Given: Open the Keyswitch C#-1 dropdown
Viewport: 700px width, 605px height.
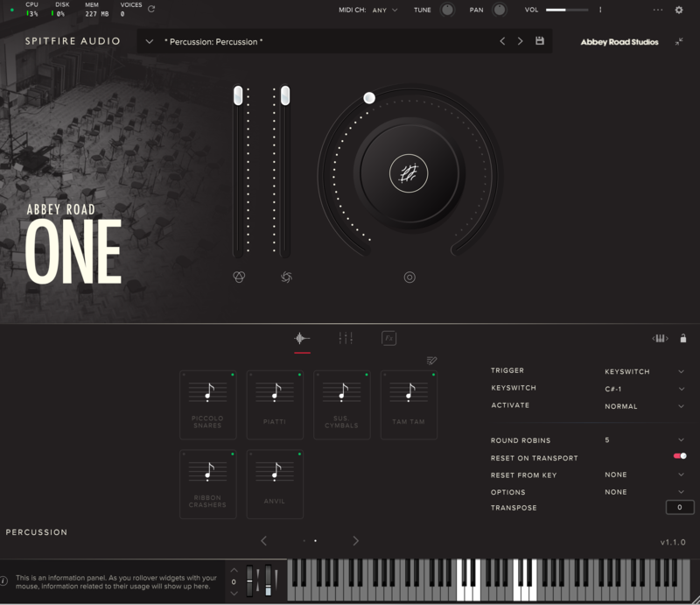Looking at the screenshot, I should (644, 389).
